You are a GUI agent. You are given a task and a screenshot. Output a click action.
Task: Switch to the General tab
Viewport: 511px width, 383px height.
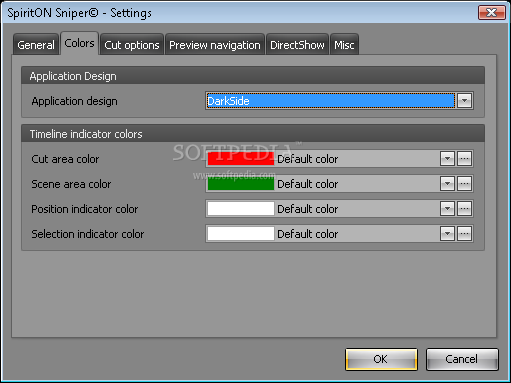click(x=36, y=45)
